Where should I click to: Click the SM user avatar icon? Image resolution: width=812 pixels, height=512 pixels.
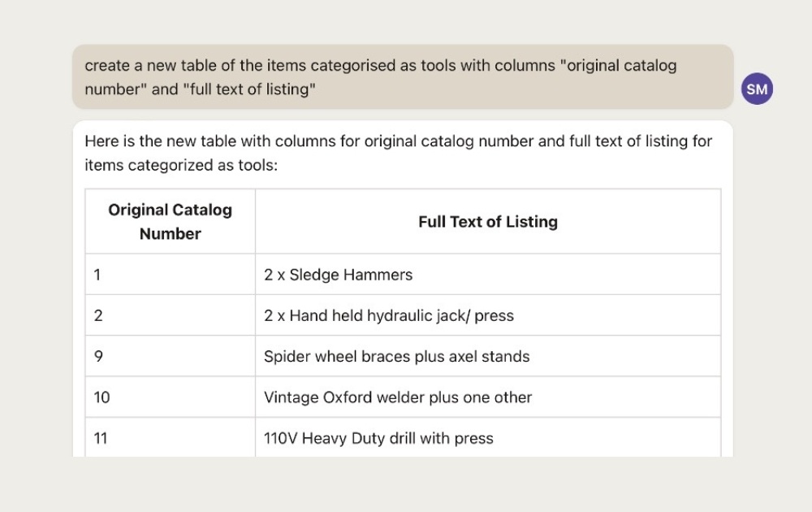pyautogui.click(x=757, y=89)
